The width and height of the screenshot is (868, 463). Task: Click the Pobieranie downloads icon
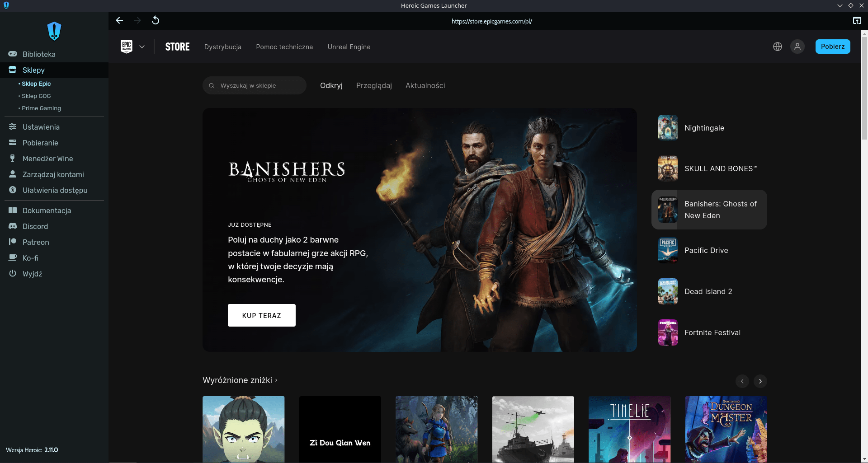(x=13, y=143)
